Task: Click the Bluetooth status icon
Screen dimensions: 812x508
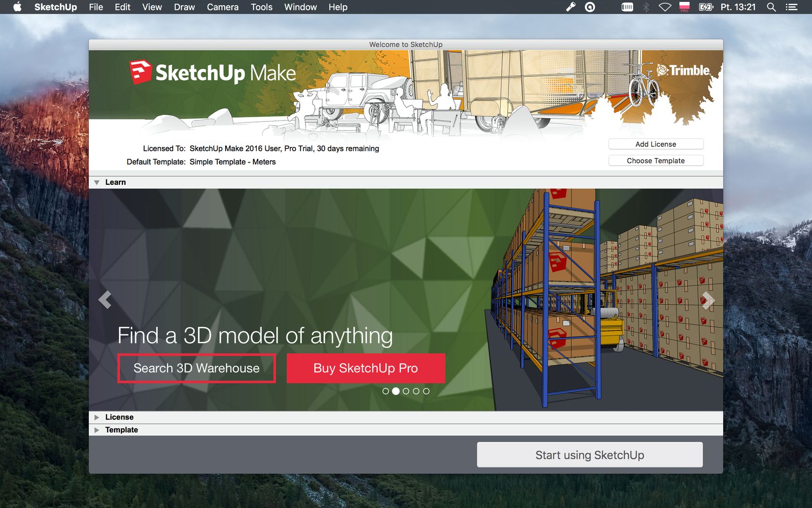Action: [x=646, y=7]
